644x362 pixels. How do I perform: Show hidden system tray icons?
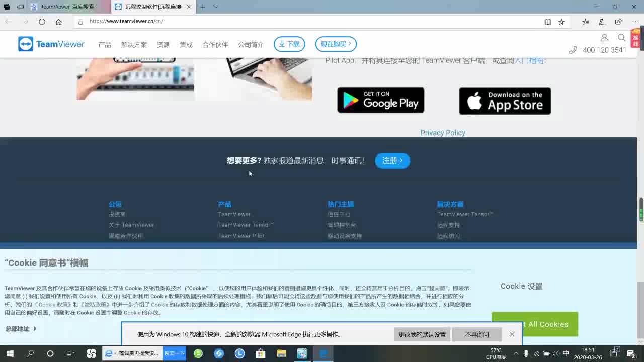click(x=516, y=353)
